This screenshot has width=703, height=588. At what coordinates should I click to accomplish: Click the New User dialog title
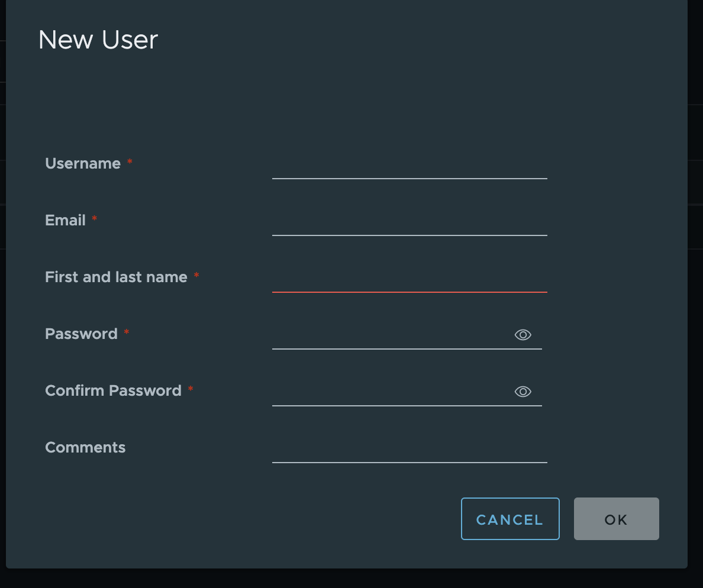point(98,40)
